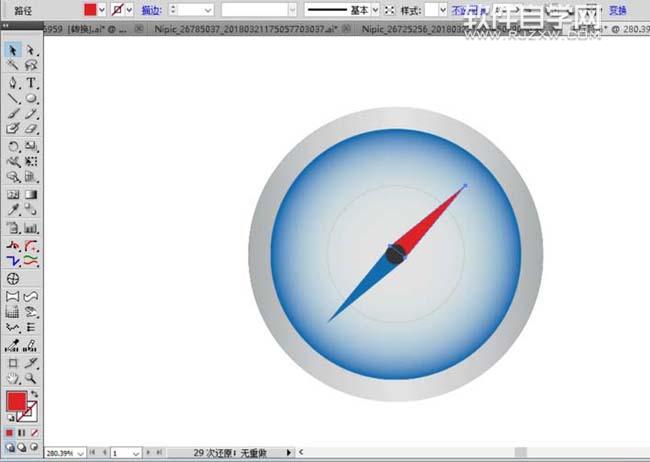Enable Draw Normal mode

10,447
